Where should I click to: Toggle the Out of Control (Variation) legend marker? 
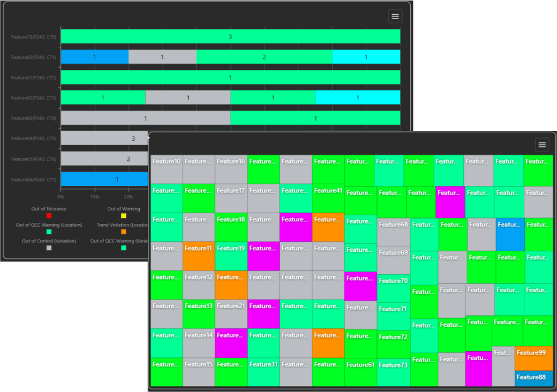pyautogui.click(x=49, y=248)
